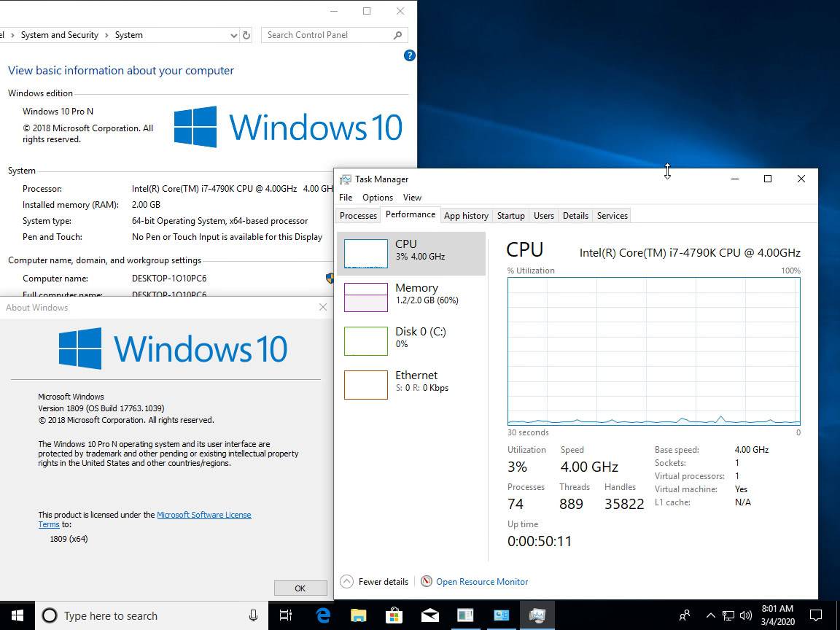The image size is (840, 630).
Task: Open Task Manager File menu
Action: click(x=346, y=197)
